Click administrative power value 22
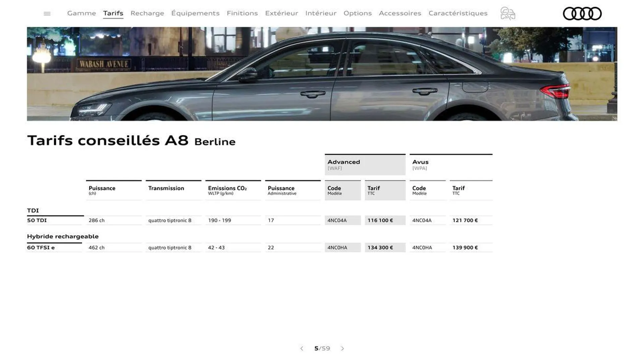The image size is (644, 362). [271, 247]
